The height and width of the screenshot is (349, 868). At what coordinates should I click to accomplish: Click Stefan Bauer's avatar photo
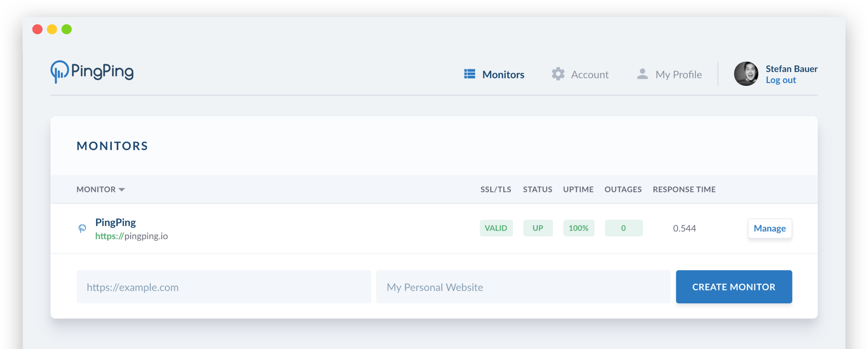tap(746, 74)
